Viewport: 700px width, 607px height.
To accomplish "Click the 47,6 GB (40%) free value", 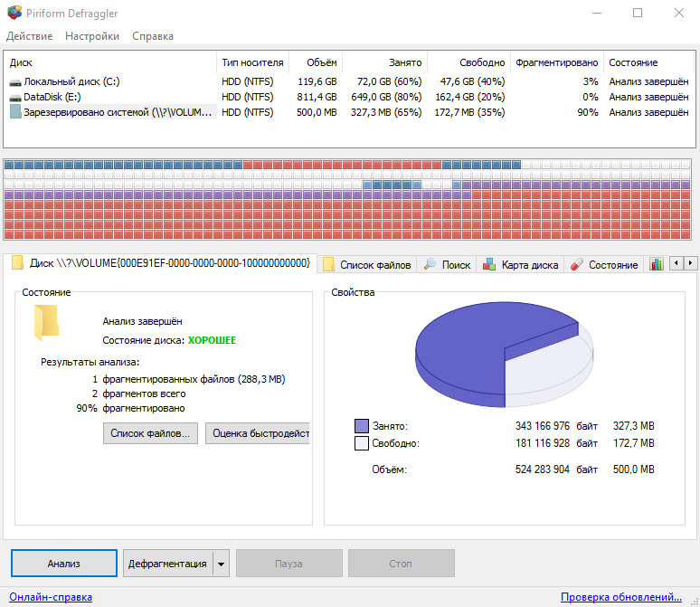I will click(x=473, y=81).
